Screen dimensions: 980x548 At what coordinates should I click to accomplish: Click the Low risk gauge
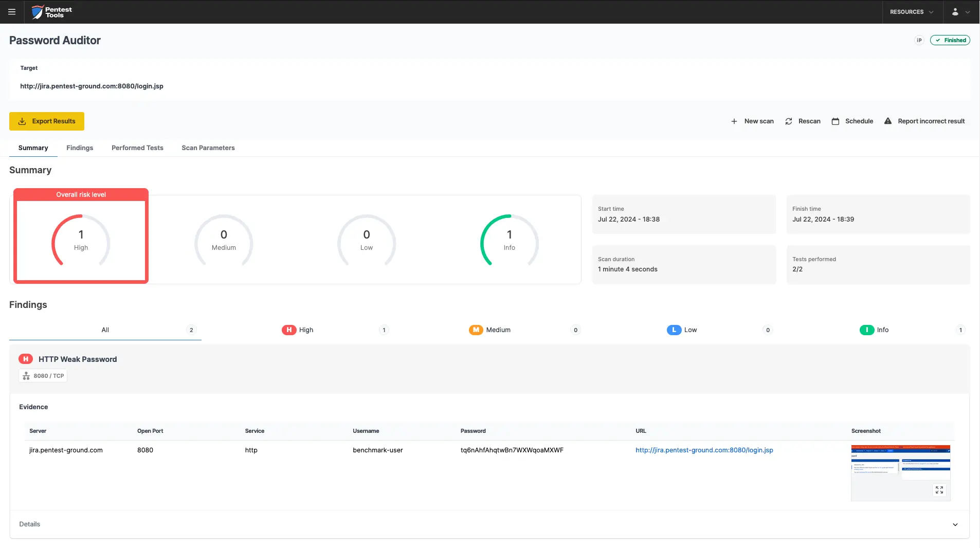click(x=367, y=241)
